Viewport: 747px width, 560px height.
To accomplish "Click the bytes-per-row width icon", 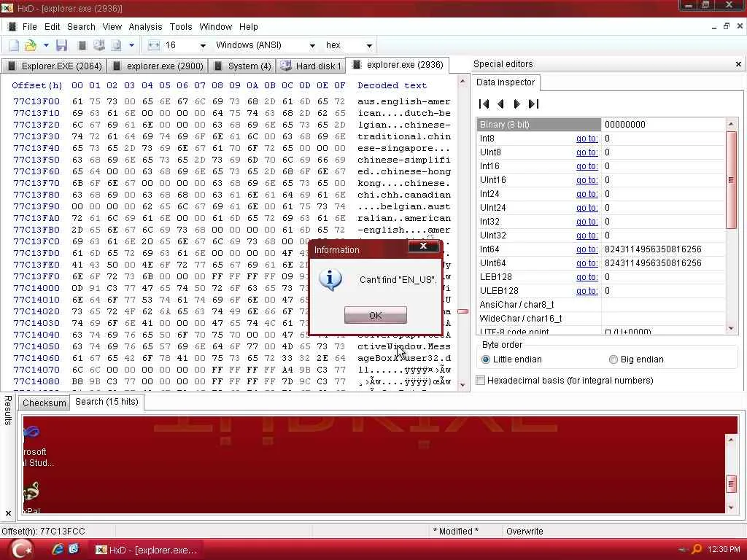I will click(153, 45).
